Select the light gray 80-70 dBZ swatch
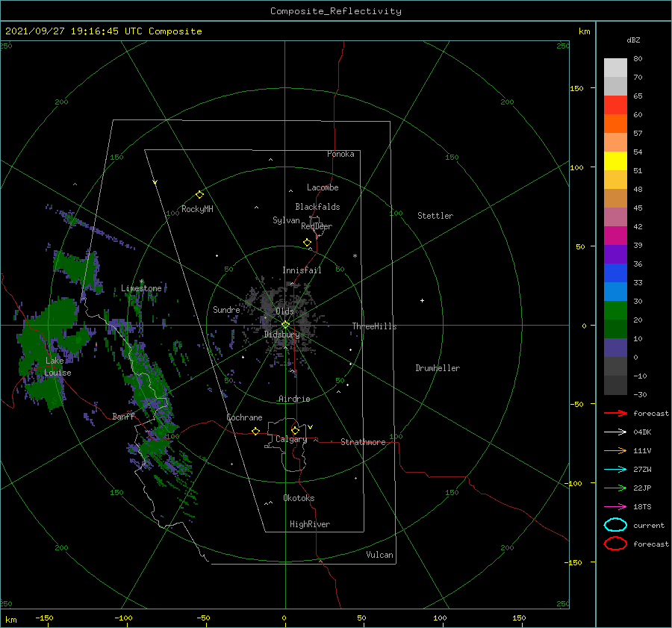 point(615,68)
